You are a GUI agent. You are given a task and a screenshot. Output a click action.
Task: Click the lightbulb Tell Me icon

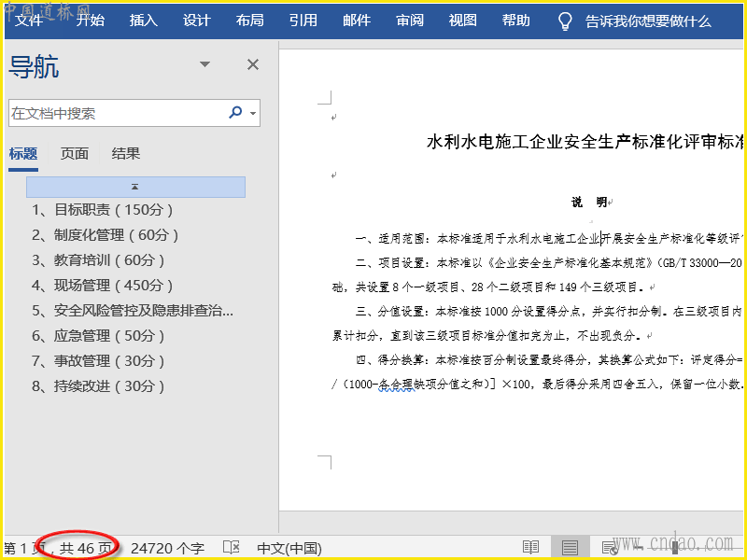565,21
